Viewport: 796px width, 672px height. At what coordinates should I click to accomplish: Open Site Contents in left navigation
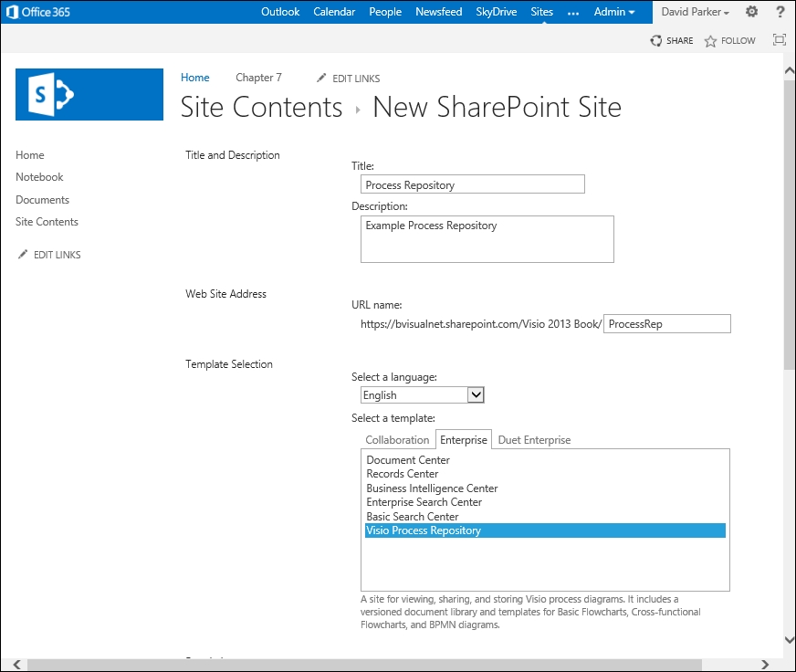[x=47, y=222]
